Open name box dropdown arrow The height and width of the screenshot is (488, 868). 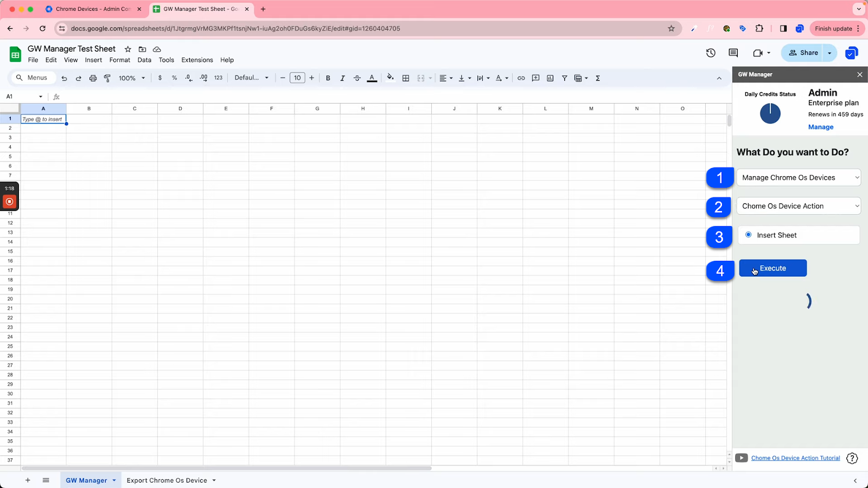point(41,97)
